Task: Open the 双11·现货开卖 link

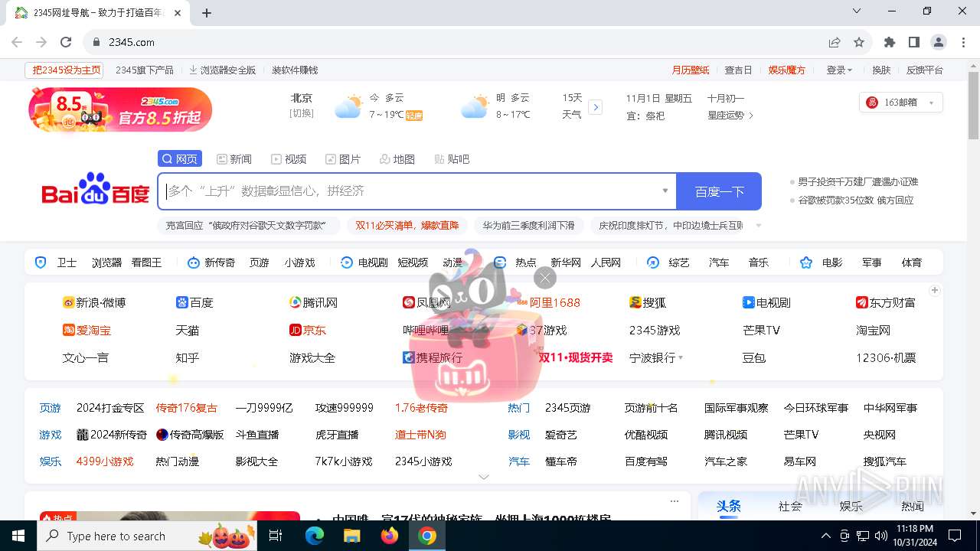Action: point(576,357)
